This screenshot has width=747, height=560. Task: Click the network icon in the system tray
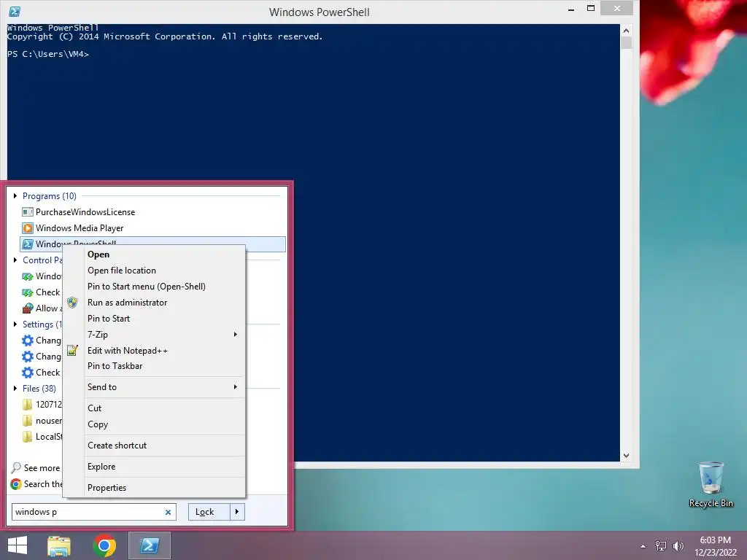click(661, 545)
